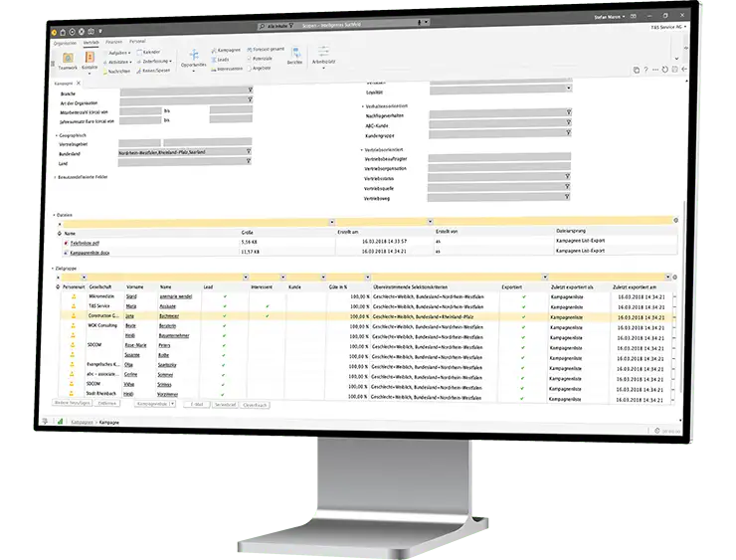Open the Nachfrageverhalten dropdown
This screenshot has height=560, width=736.
569,112
